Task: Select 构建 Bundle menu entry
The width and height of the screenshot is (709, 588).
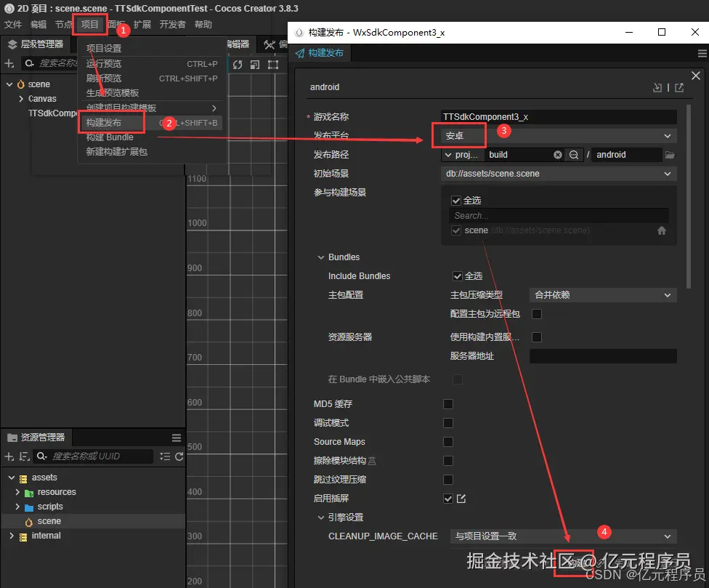Action: click(110, 137)
